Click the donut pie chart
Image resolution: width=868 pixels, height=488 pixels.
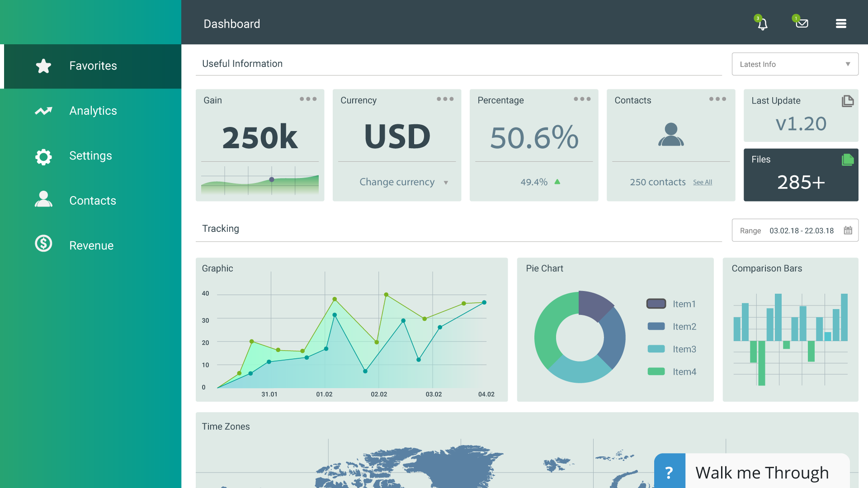point(580,337)
